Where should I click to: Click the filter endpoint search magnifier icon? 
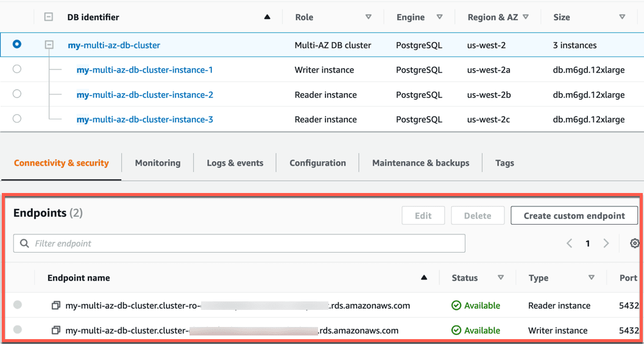(x=24, y=244)
